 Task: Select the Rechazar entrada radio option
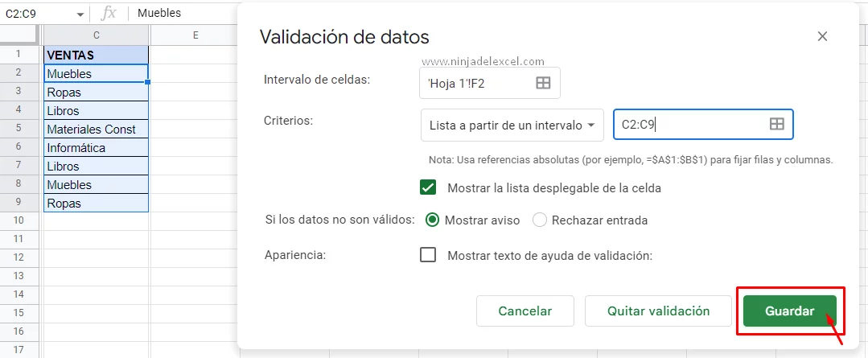click(x=540, y=220)
